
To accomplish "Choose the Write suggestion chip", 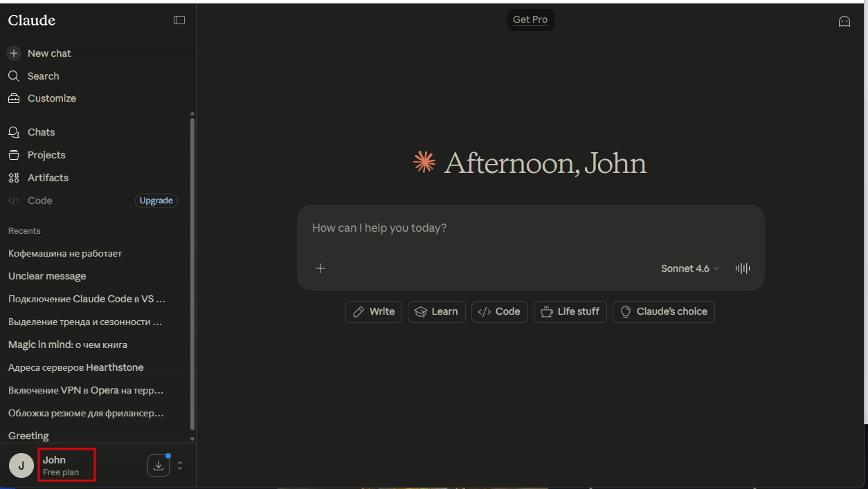I will tap(374, 311).
